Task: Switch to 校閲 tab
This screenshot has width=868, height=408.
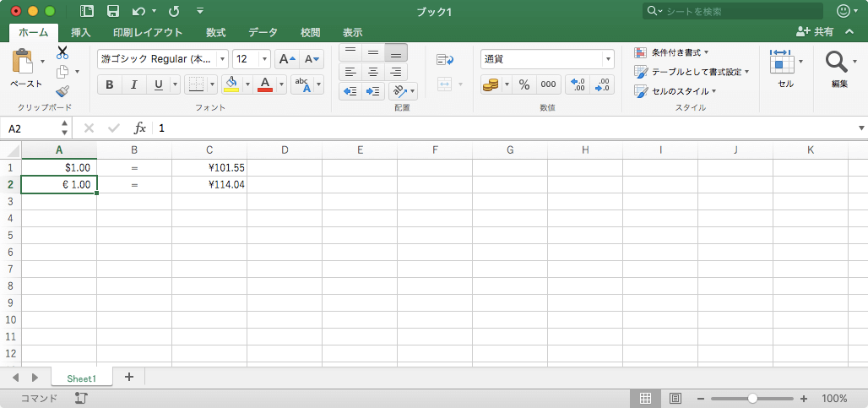Action: [310, 33]
